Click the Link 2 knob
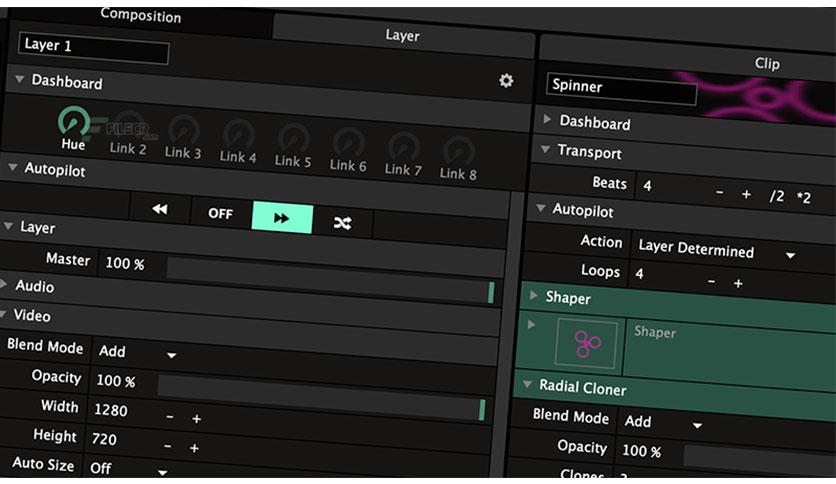This screenshot has width=836, height=484. (129, 126)
